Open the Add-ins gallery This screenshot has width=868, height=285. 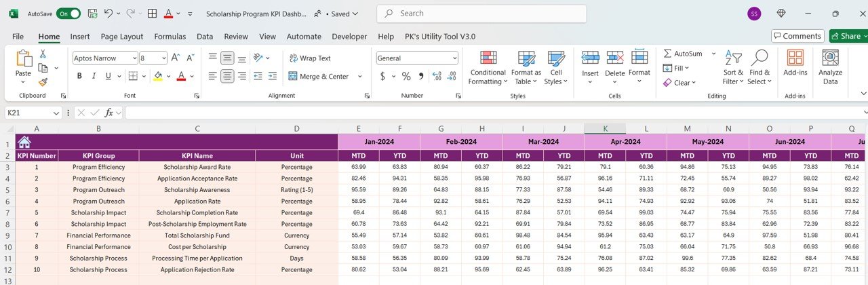pos(795,62)
